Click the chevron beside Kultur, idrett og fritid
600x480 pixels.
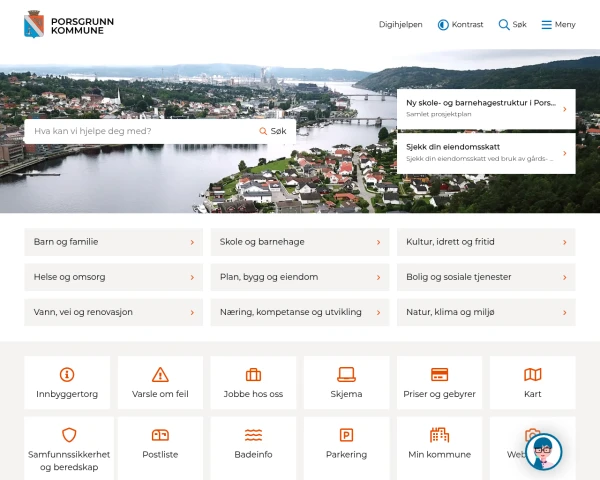point(565,242)
